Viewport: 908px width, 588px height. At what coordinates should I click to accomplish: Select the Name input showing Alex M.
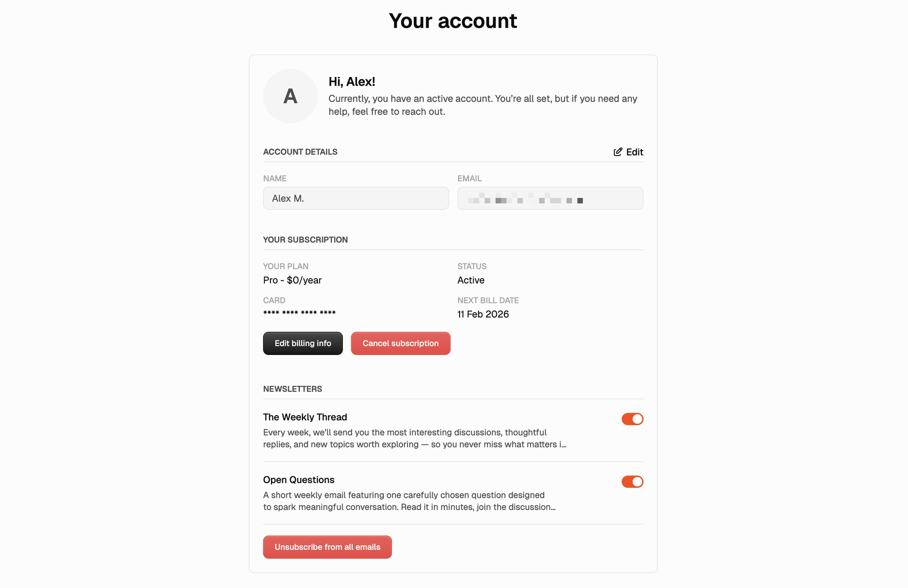click(x=356, y=198)
